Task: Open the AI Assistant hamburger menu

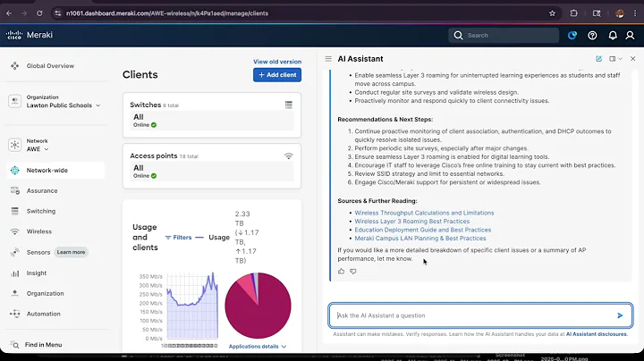Action: [328, 59]
